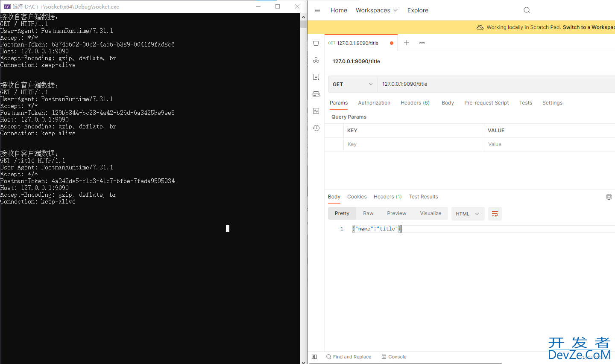
Task: Click the response JSON line {"name":"title"}
Action: pyautogui.click(x=377, y=229)
